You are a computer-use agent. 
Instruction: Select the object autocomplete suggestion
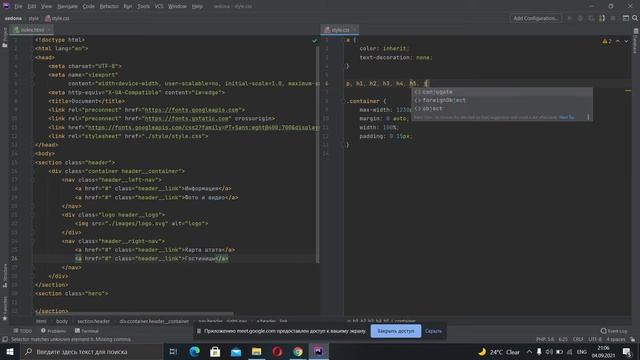pos(502,109)
